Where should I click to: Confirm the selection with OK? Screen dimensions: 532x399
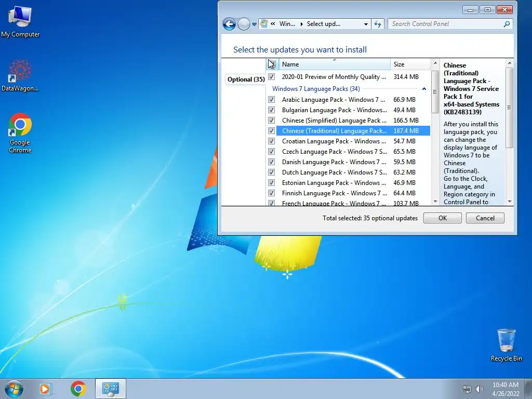(443, 218)
